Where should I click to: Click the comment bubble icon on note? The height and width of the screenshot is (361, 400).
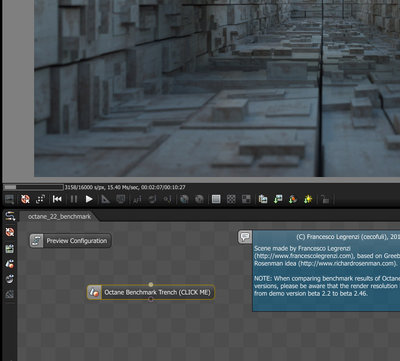point(245,237)
